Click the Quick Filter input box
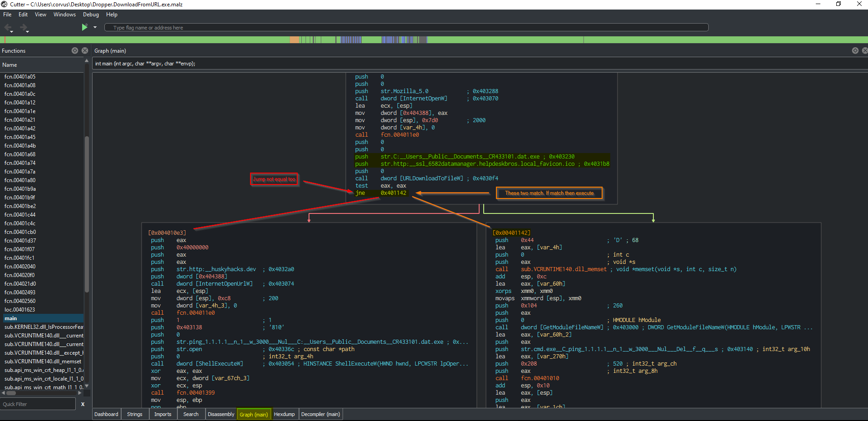Screen dimensions: 868x421 (38, 404)
